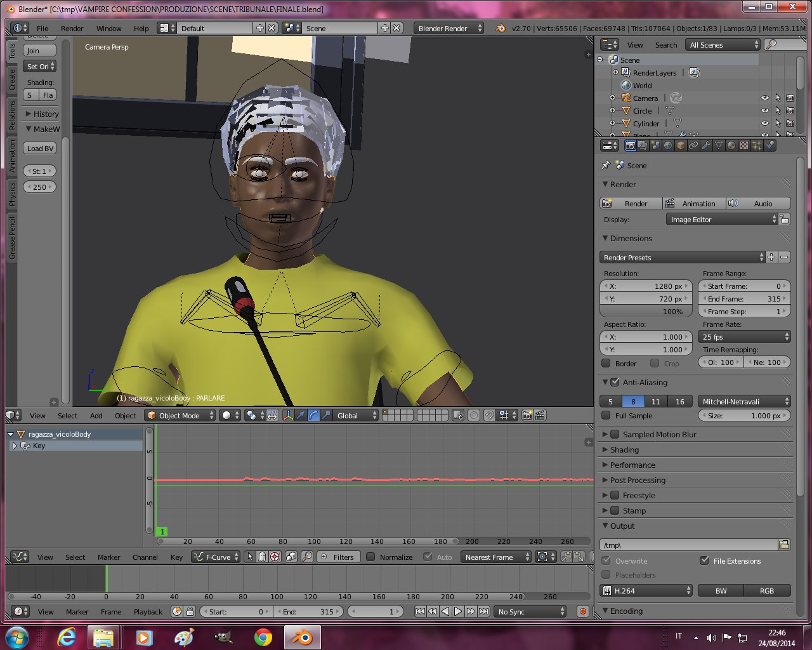Toggle the File Extensions checkbox
812x650 pixels.
click(704, 560)
